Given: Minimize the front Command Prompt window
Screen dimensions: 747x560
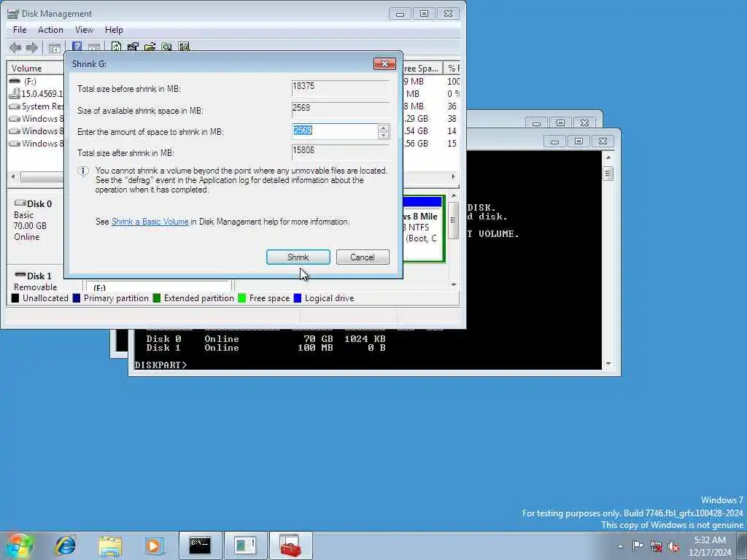Looking at the screenshot, I should [554, 141].
